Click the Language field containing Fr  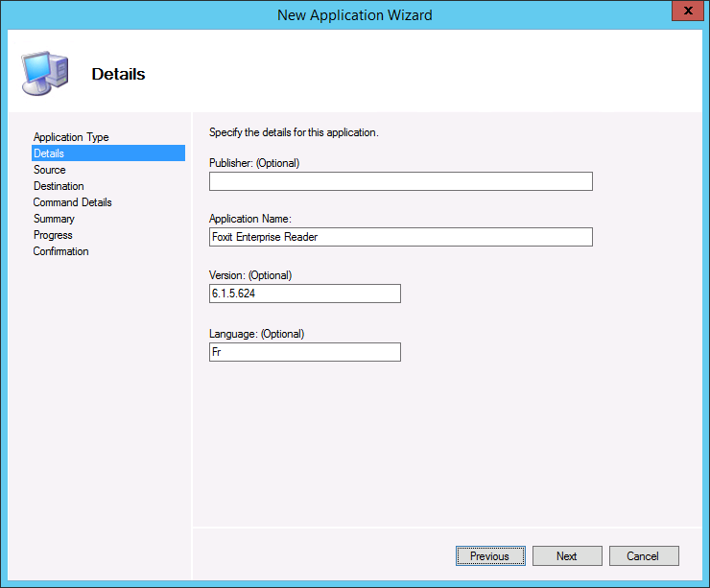click(x=304, y=352)
